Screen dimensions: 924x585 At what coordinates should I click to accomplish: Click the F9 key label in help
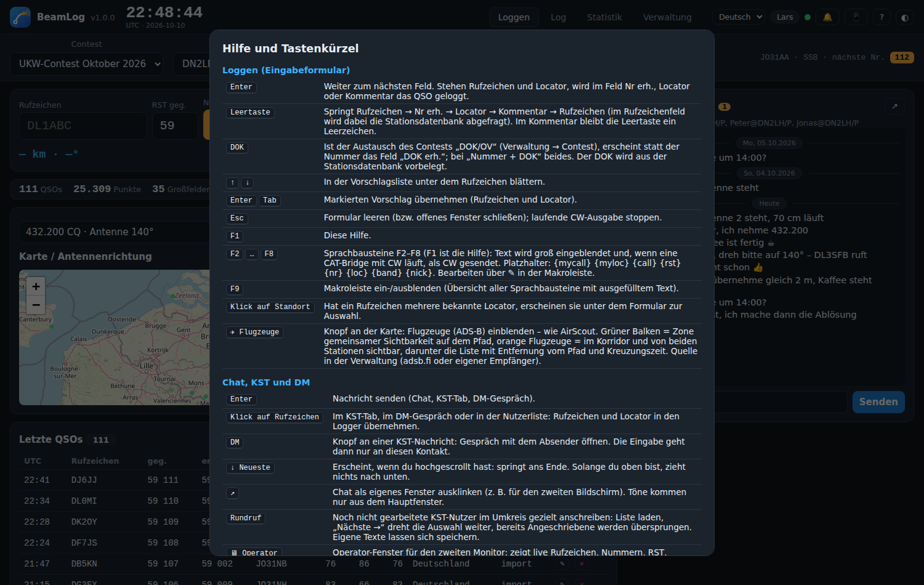(235, 289)
